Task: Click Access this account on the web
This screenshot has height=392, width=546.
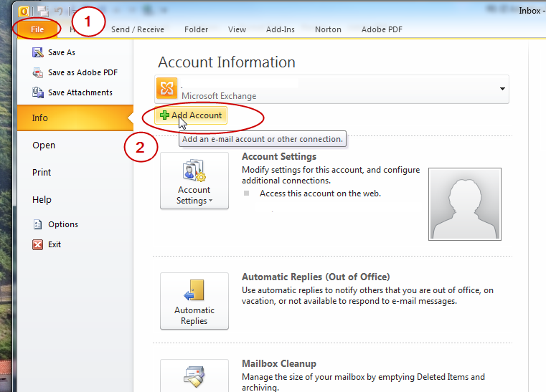Action: (x=320, y=193)
